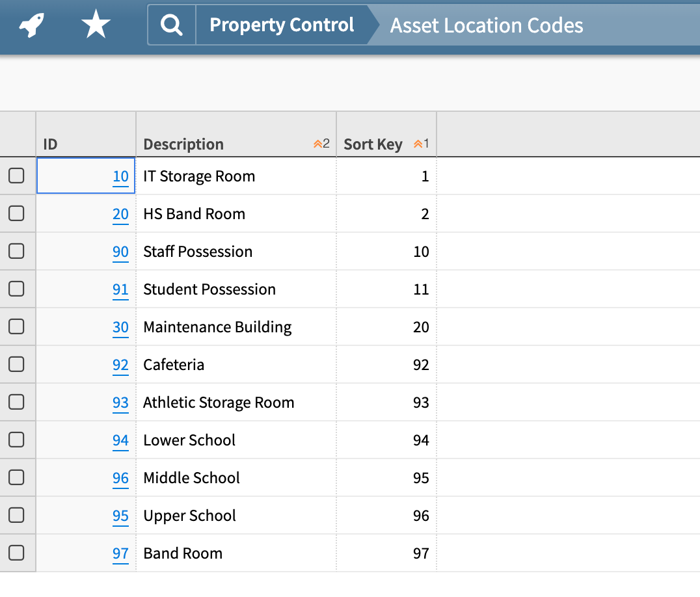Open the Maintenance Building record via ID 30
This screenshot has width=700, height=597.
(x=120, y=326)
